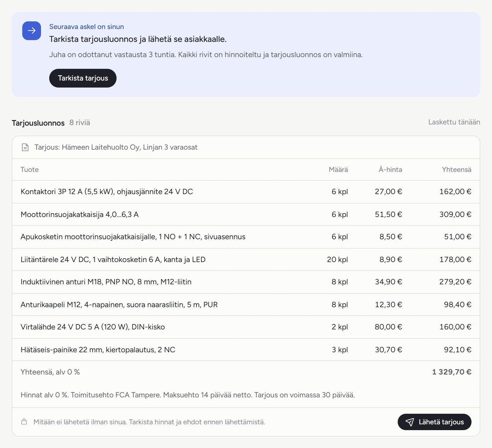Click the '8 riviä' row count
The image size is (492, 448).
pos(80,122)
